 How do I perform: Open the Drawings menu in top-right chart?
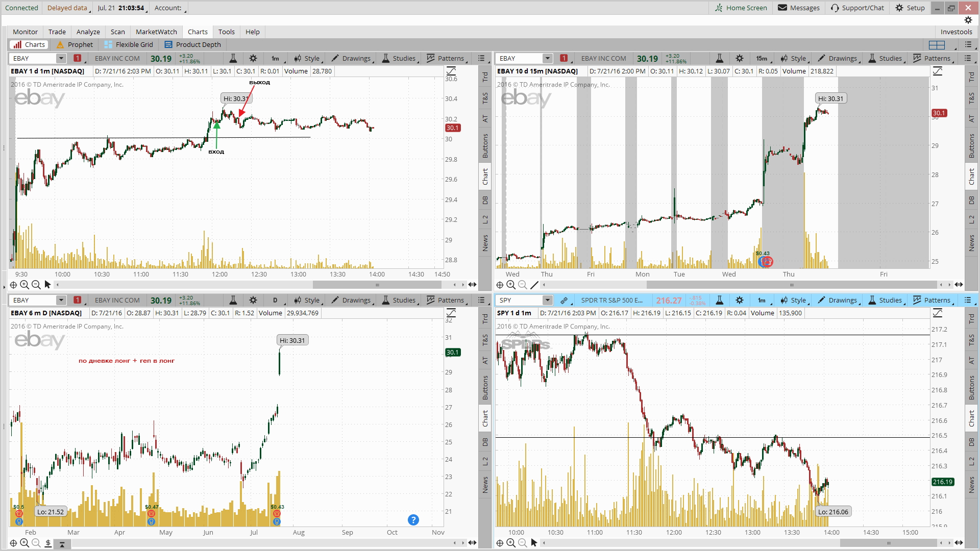click(x=839, y=58)
